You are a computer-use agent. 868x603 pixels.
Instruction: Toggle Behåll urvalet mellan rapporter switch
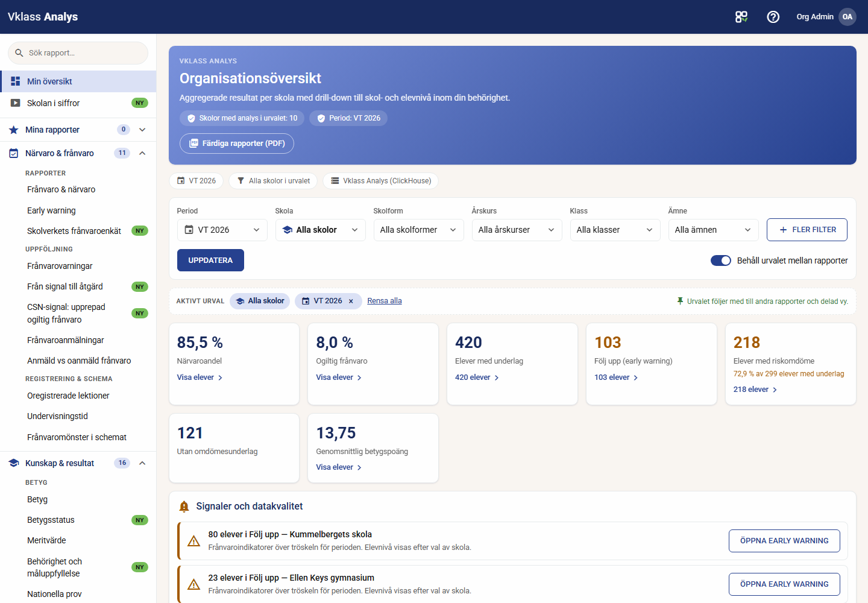point(721,260)
